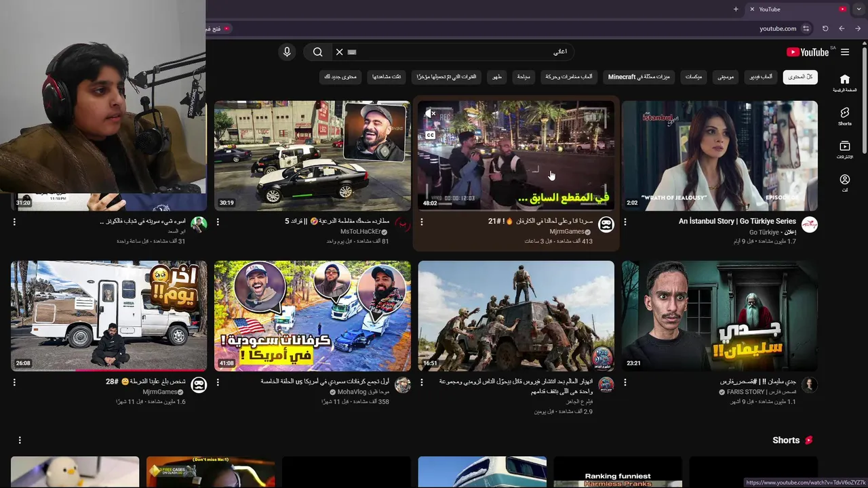868x488 pixels.
Task: Open options menu for MjrmGames #21 video
Action: click(421, 222)
